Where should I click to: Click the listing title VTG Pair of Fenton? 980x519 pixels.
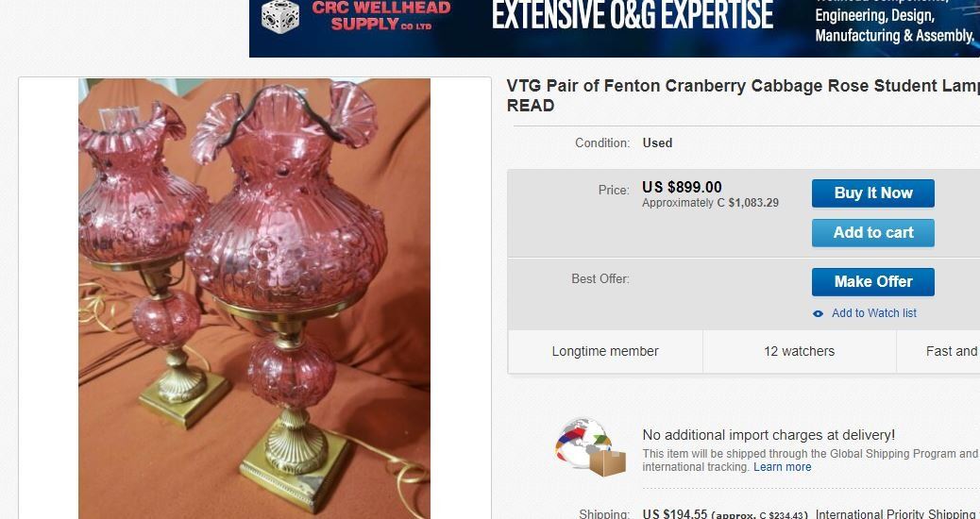click(743, 95)
